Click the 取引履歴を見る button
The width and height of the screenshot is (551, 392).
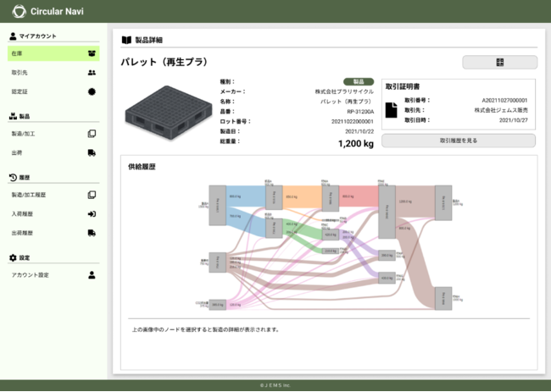pyautogui.click(x=458, y=141)
